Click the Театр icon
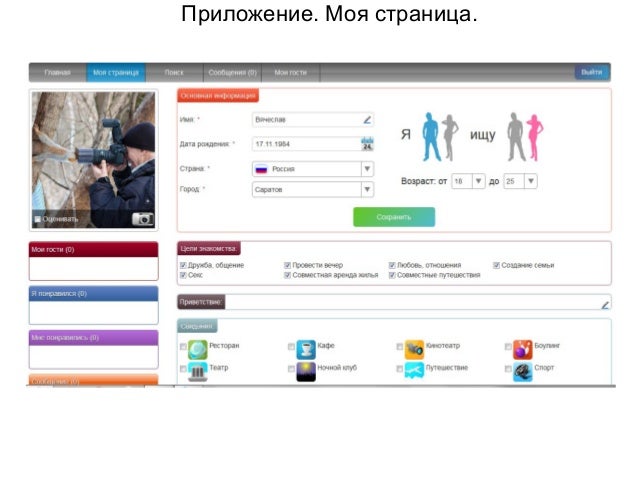 198,372
